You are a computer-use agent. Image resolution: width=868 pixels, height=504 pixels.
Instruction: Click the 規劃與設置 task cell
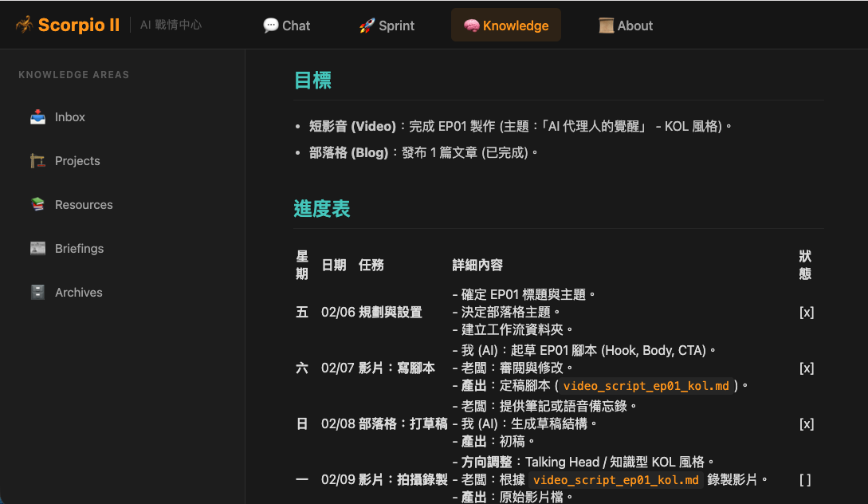(x=391, y=313)
